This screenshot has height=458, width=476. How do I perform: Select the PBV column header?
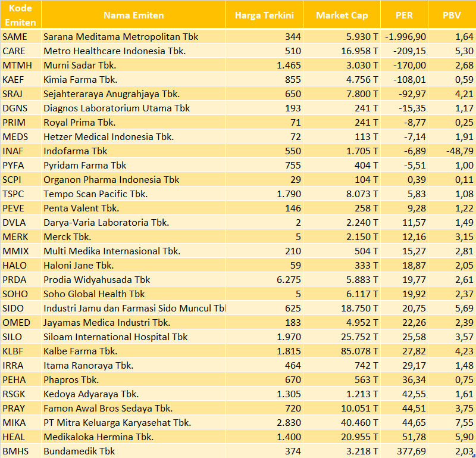point(452,15)
